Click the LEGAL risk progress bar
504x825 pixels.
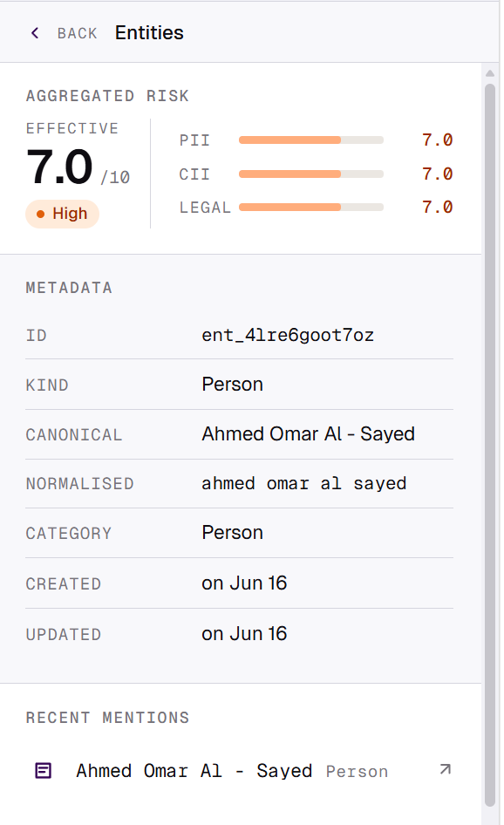point(311,208)
